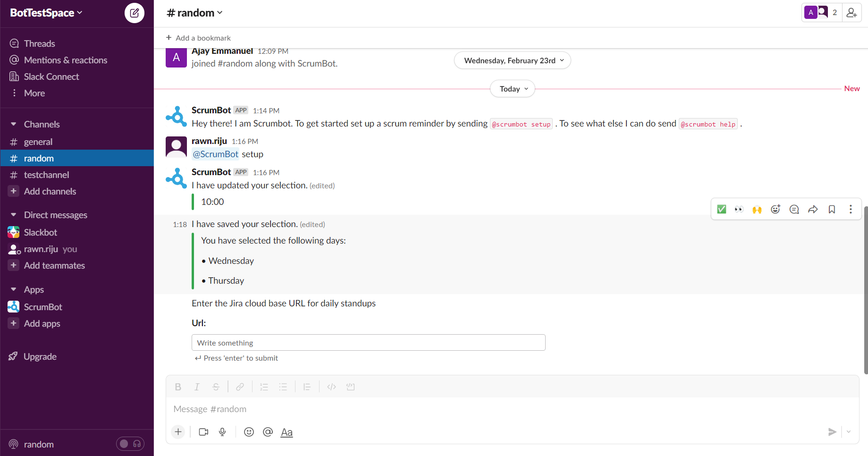Open the Today date dropdown
868x456 pixels.
tap(513, 89)
